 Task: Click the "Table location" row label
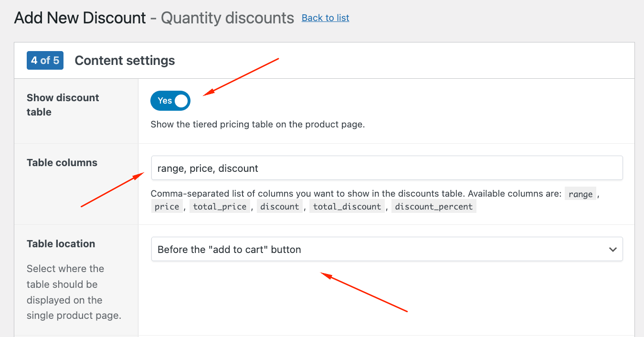pyautogui.click(x=61, y=243)
